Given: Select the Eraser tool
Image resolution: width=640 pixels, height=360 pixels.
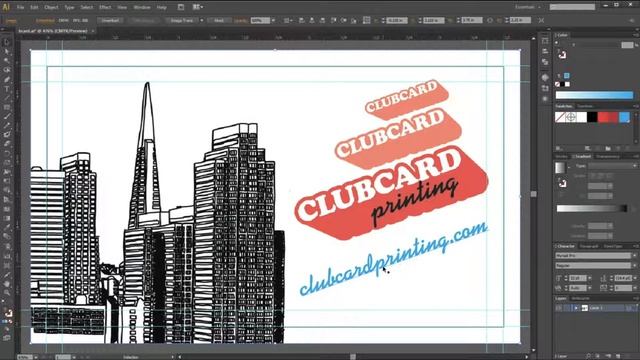Looking at the screenshot, I should 7,144.
